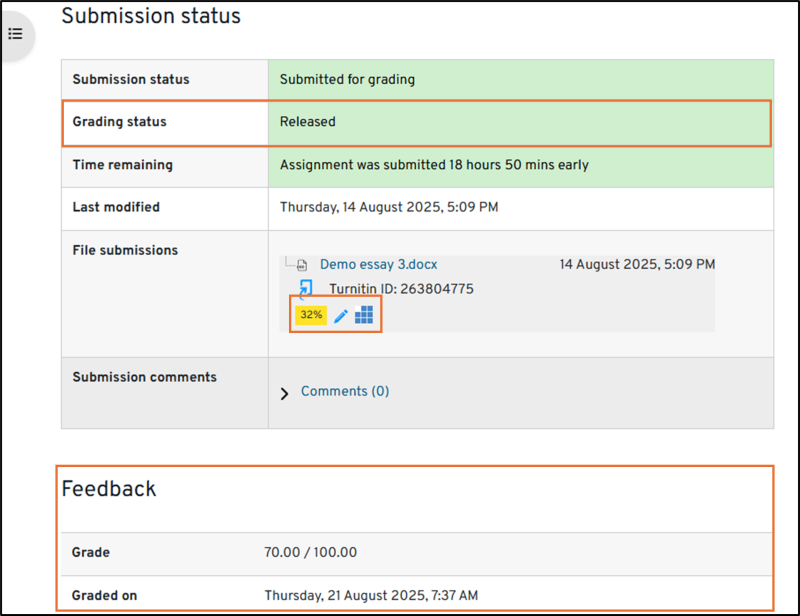
Task: Download Demo essay 3.docx file
Action: click(x=378, y=265)
